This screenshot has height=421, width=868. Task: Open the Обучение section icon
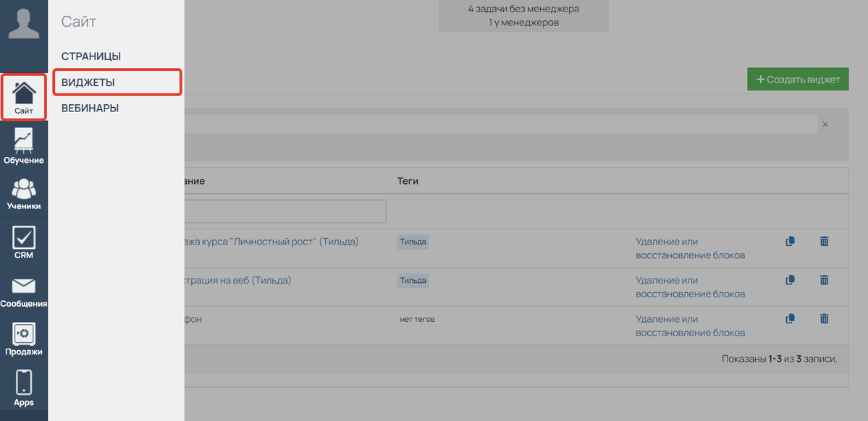[24, 145]
